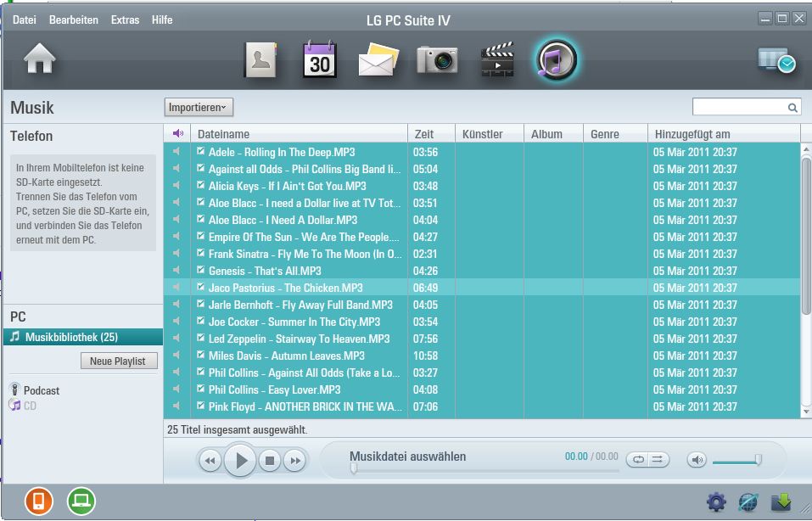Open the Datei menu
Image resolution: width=812 pixels, height=521 pixels.
tap(25, 20)
